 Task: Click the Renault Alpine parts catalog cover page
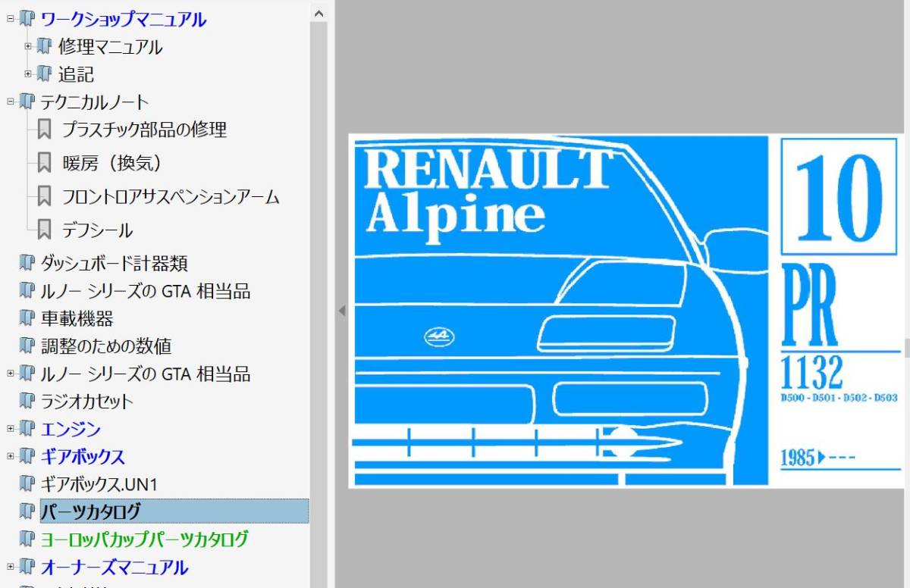[x=626, y=311]
